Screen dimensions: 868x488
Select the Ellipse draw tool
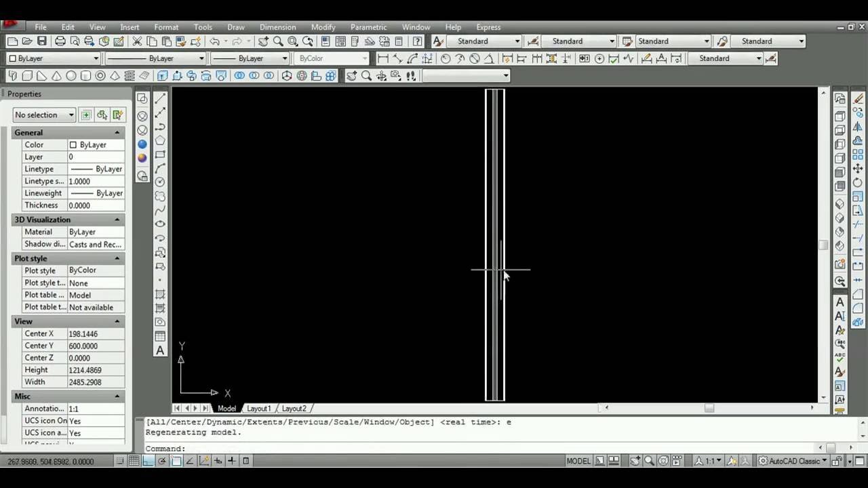click(x=161, y=224)
